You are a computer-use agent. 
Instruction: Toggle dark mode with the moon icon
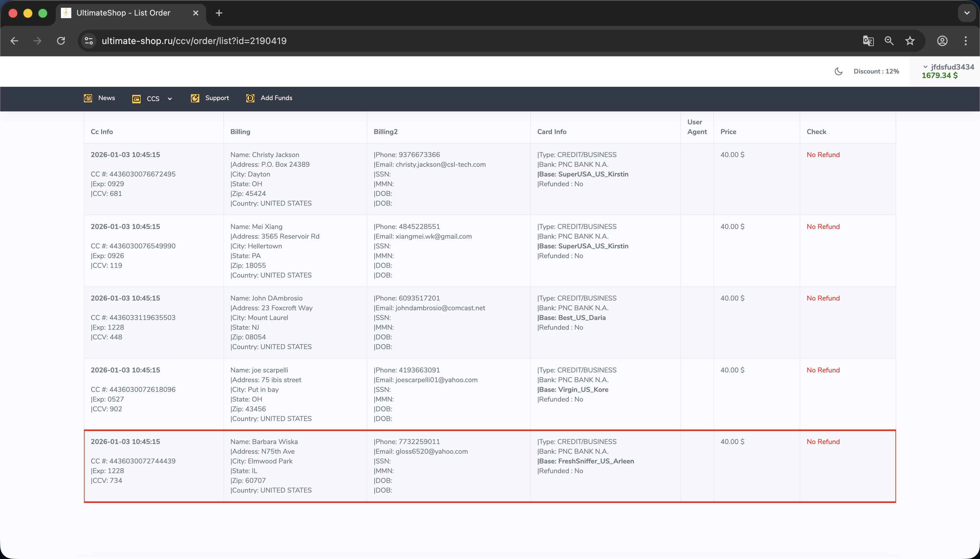point(839,71)
